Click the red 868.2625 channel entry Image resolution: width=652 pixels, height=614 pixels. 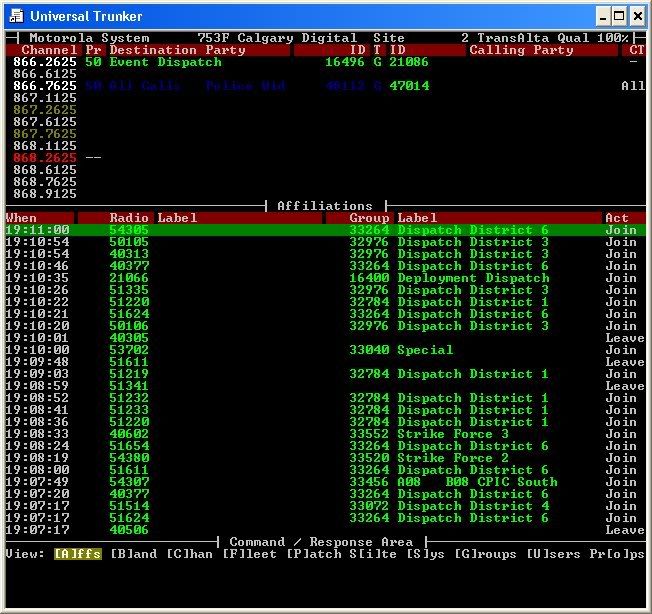point(45,158)
